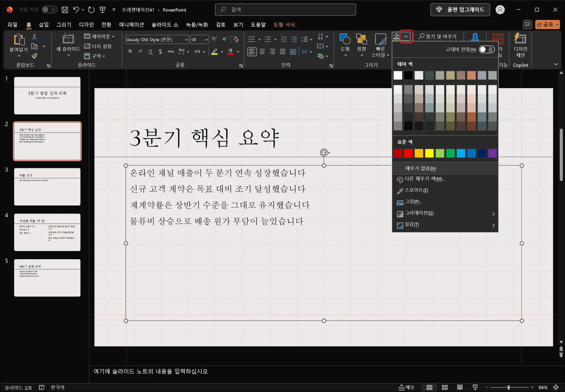Click the search box in title bar
Viewport: 565px width, 392px height.
click(285, 10)
